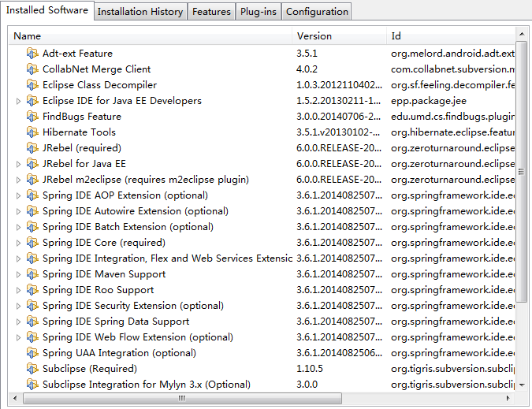Expand Spring IDE Spring Data Support node
This screenshot has height=409, width=532.
(18, 322)
